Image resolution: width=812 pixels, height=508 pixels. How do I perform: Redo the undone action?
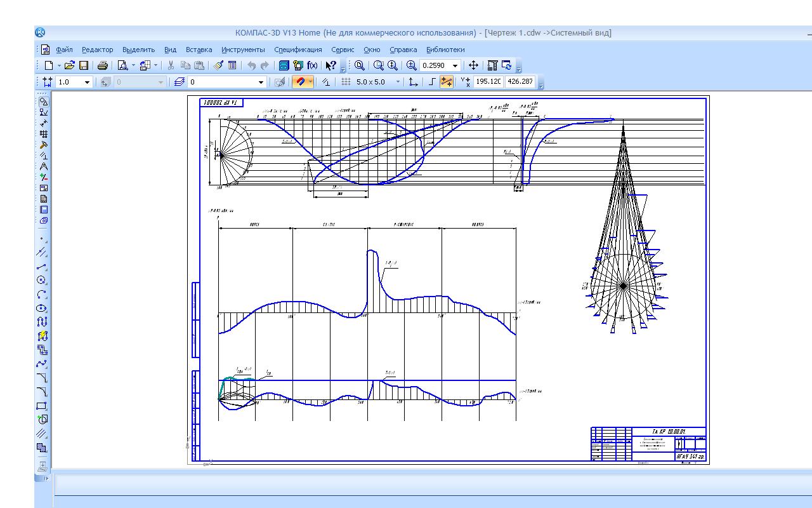point(265,65)
